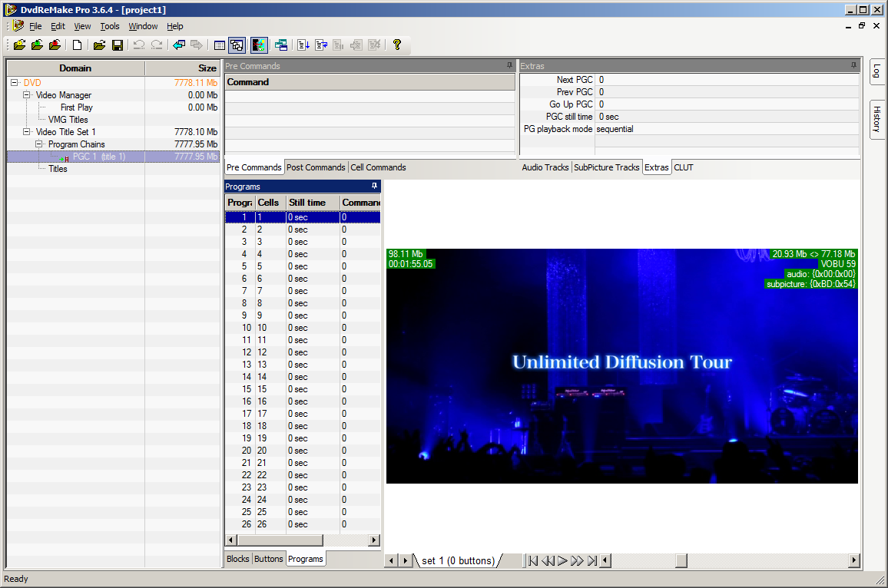Switch to the Post Commands tab
The image size is (888, 588).
pyautogui.click(x=316, y=167)
